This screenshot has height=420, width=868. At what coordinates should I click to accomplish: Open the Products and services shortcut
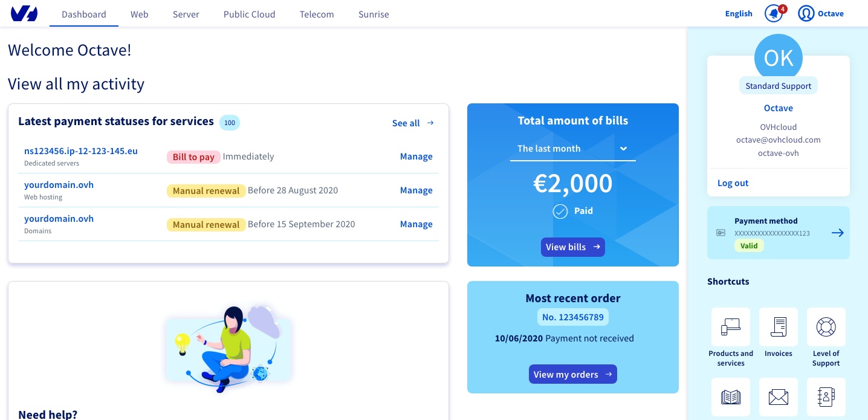pos(731,327)
